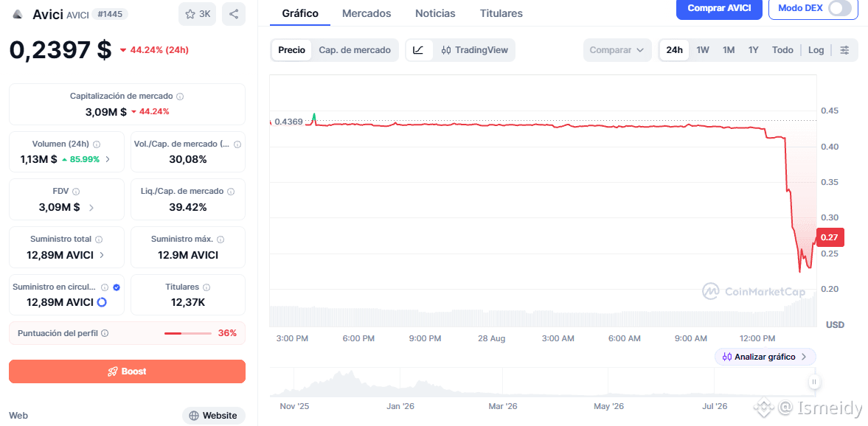
Task: Open the chart settings sliders icon
Action: 844,50
